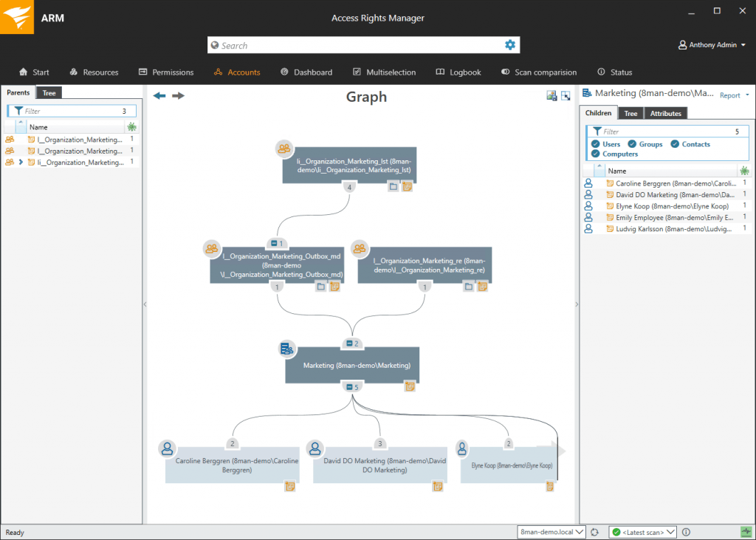Open the Multiselection view
The height and width of the screenshot is (540, 756).
coord(384,72)
